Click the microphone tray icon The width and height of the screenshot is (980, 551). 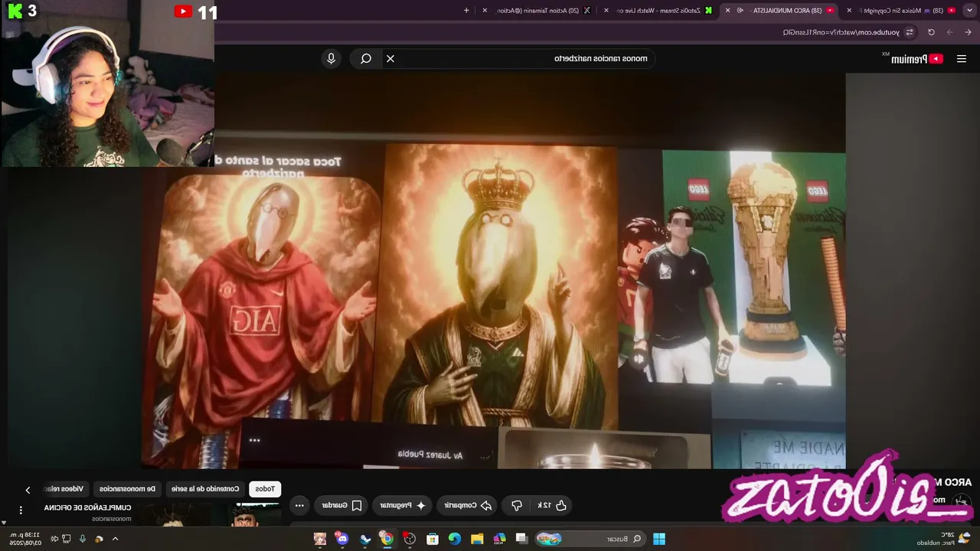click(x=83, y=539)
